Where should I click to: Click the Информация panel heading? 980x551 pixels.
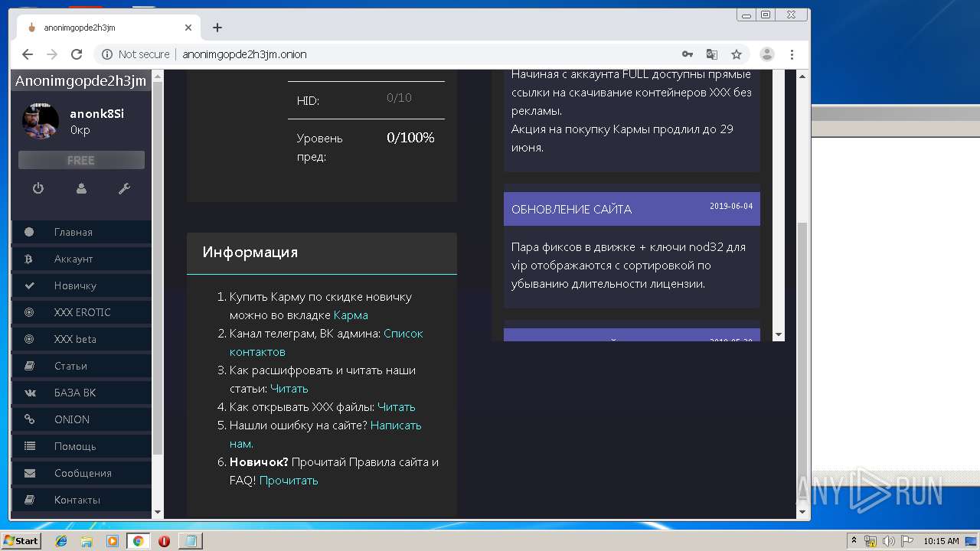click(250, 252)
